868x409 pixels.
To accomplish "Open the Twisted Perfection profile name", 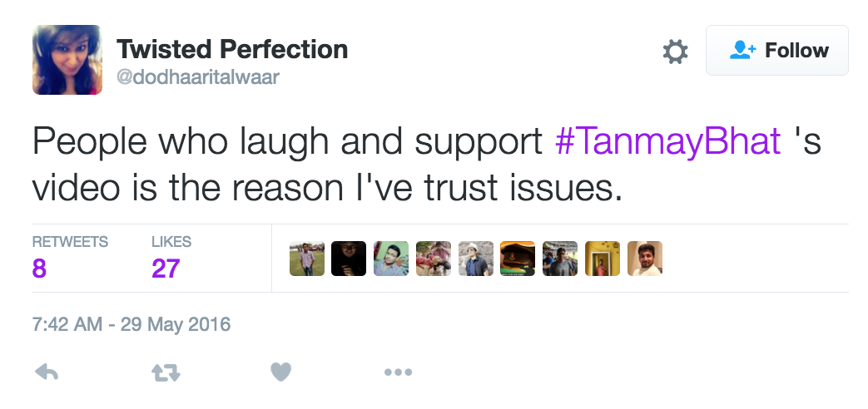I will [x=231, y=49].
